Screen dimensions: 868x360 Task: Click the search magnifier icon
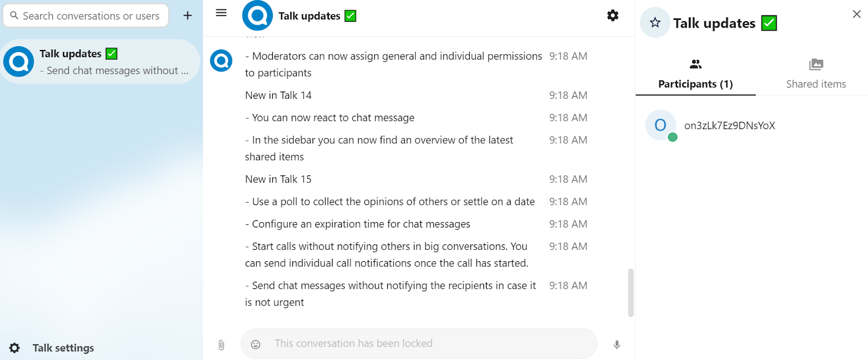(x=15, y=16)
